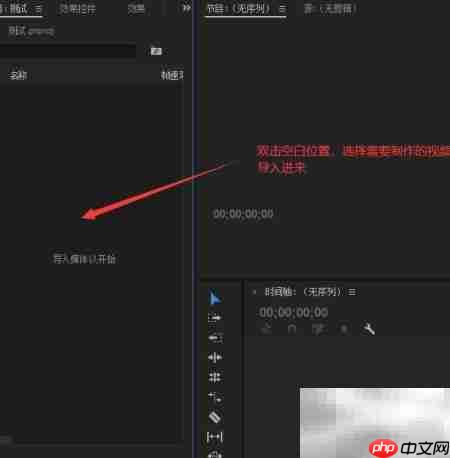The image size is (450, 458).
Task: Toggle insert sequences as nests option
Action: [266, 329]
